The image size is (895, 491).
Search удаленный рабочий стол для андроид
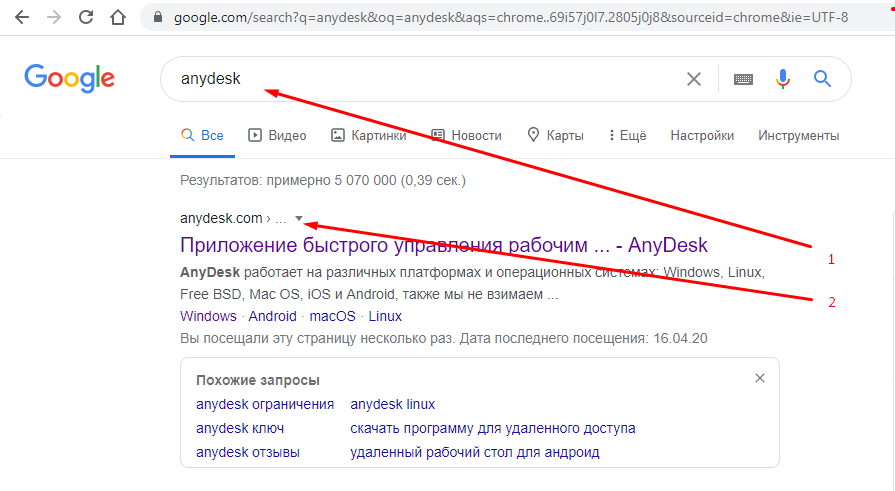pyautogui.click(x=475, y=452)
